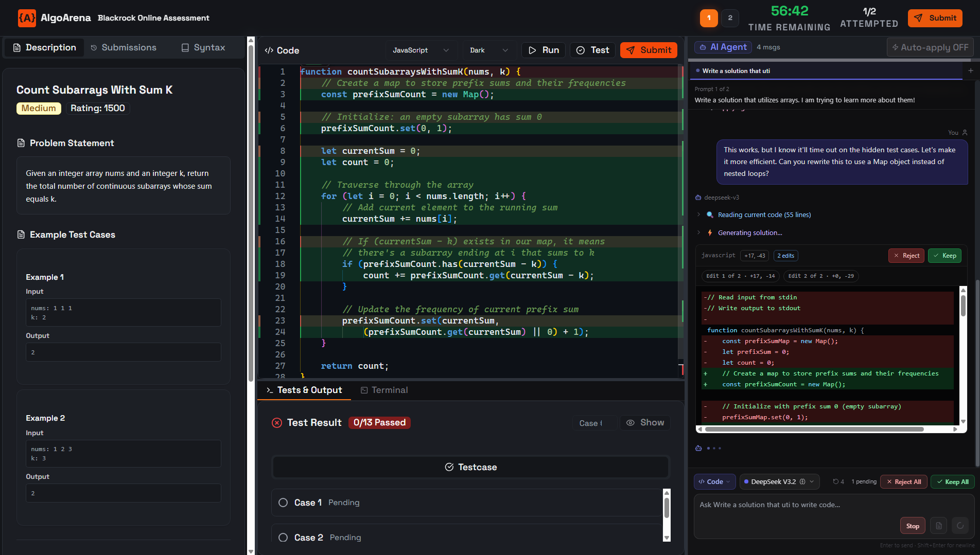Click the attach file icon beside Stop
Viewport: 980px width, 555px height.
pos(938,525)
